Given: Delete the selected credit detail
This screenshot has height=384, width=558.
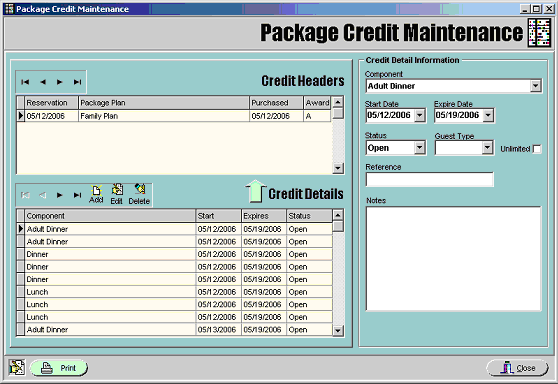Looking at the screenshot, I should tap(139, 194).
